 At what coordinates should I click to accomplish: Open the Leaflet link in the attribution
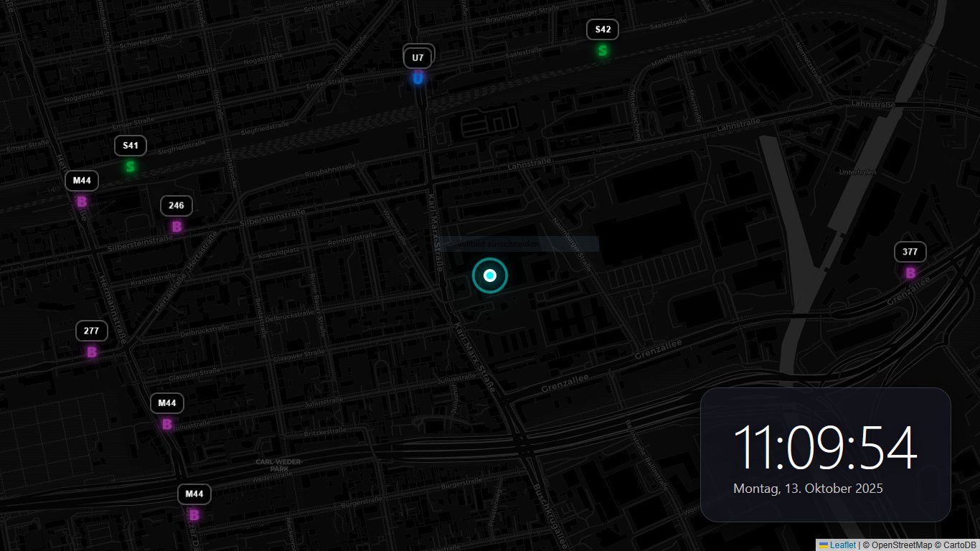click(842, 545)
